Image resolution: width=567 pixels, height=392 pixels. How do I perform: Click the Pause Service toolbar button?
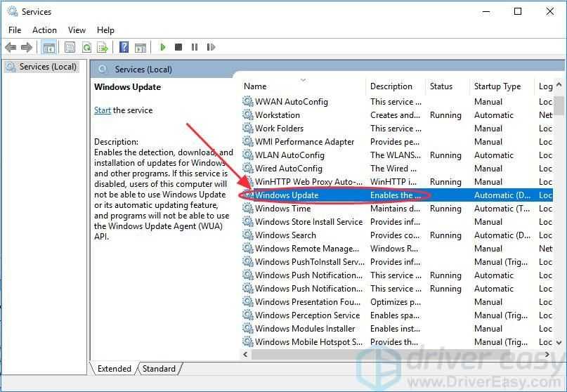pos(195,47)
